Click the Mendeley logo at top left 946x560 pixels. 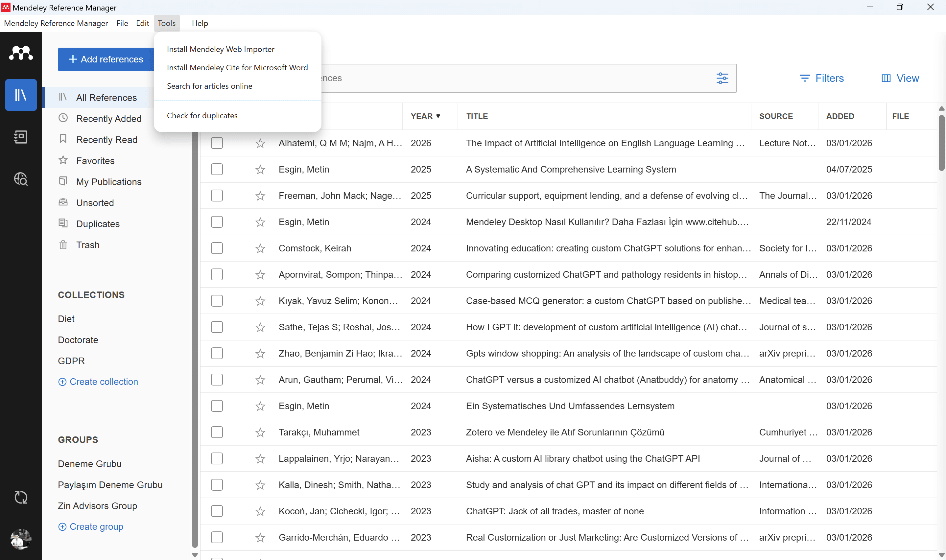point(21,53)
